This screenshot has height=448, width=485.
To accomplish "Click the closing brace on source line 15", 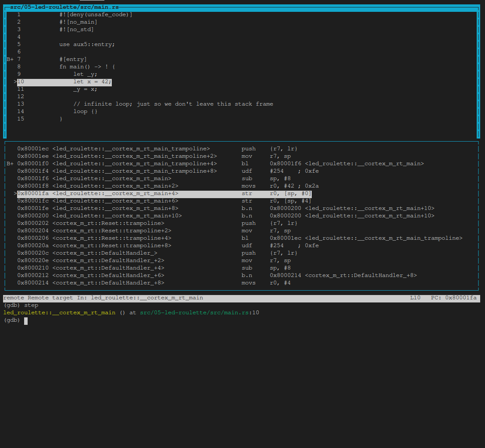I will click(x=61, y=119).
